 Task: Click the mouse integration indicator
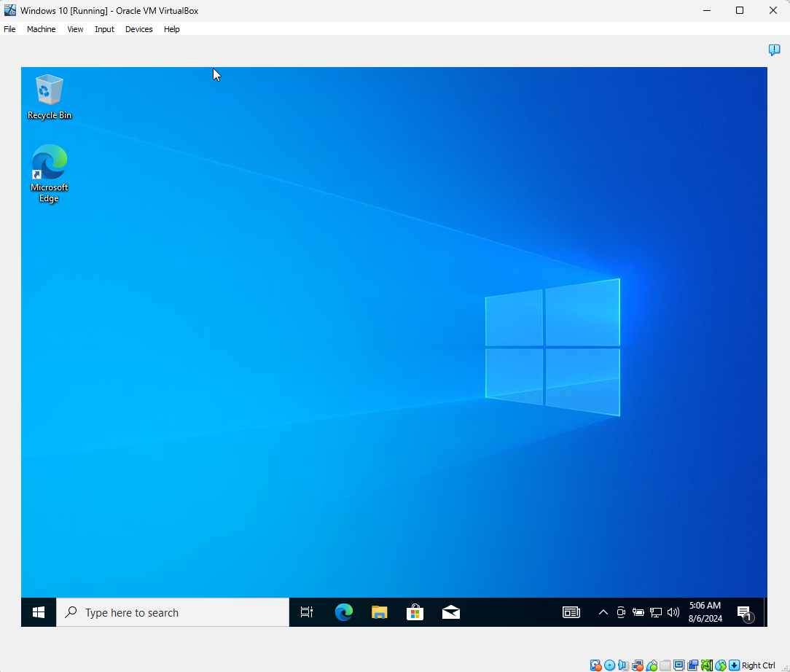[x=721, y=665]
